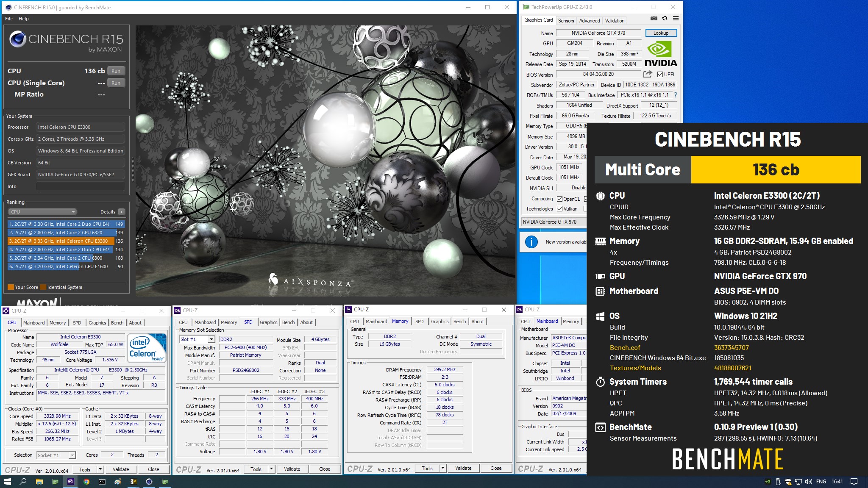
Task: Switch to the Advanced tab in GPU-Z
Action: click(590, 20)
